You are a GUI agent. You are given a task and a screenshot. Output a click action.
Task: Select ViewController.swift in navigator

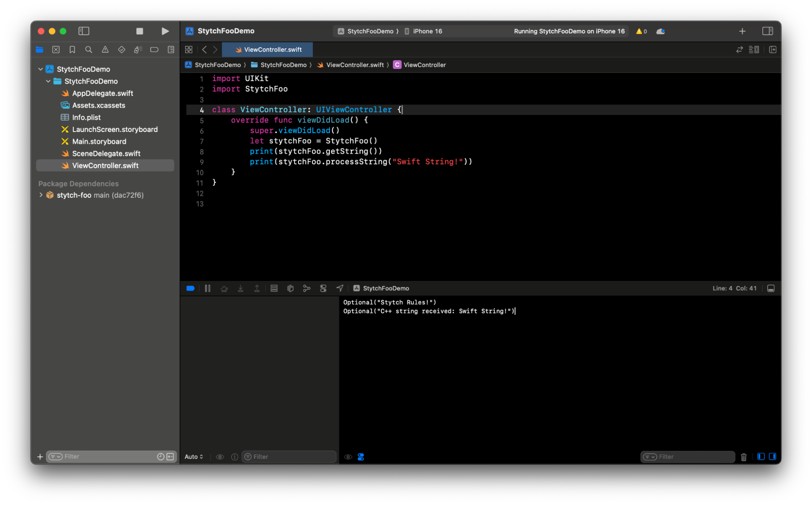(x=105, y=166)
